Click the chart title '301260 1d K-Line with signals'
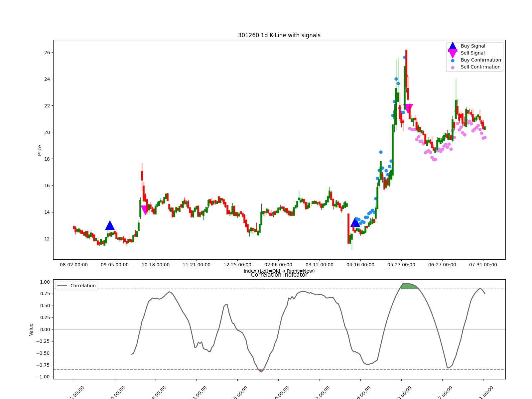Viewport: 532px width, 399px height. [279, 35]
